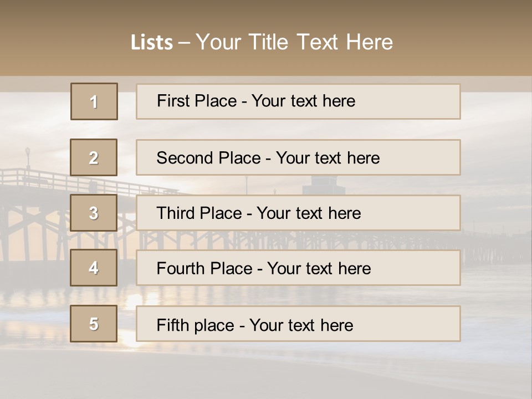The height and width of the screenshot is (399, 532).
Task: Select the bold word Lists in title
Action: 152,43
